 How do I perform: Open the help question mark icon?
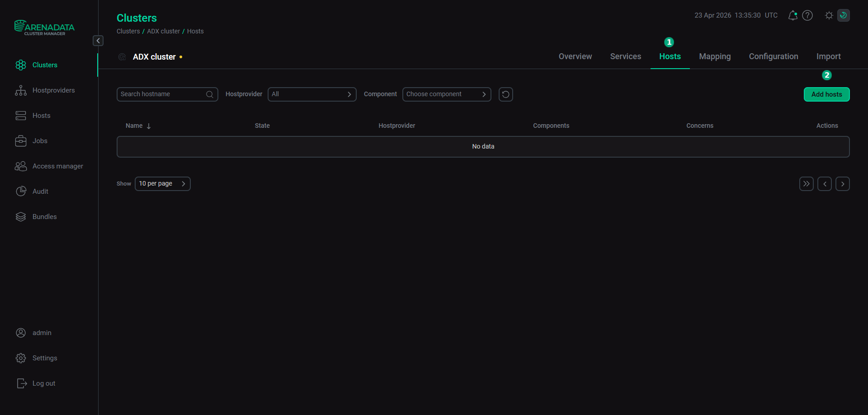coord(807,15)
